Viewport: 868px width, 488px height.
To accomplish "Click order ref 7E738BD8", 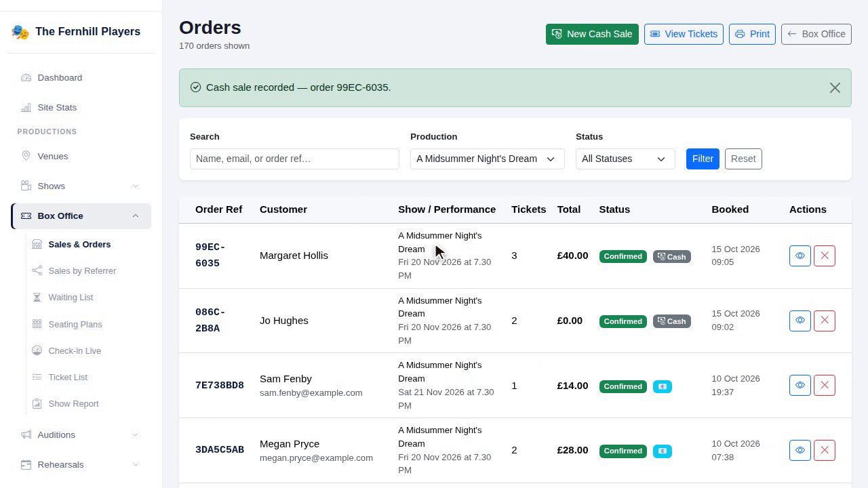I will [220, 386].
